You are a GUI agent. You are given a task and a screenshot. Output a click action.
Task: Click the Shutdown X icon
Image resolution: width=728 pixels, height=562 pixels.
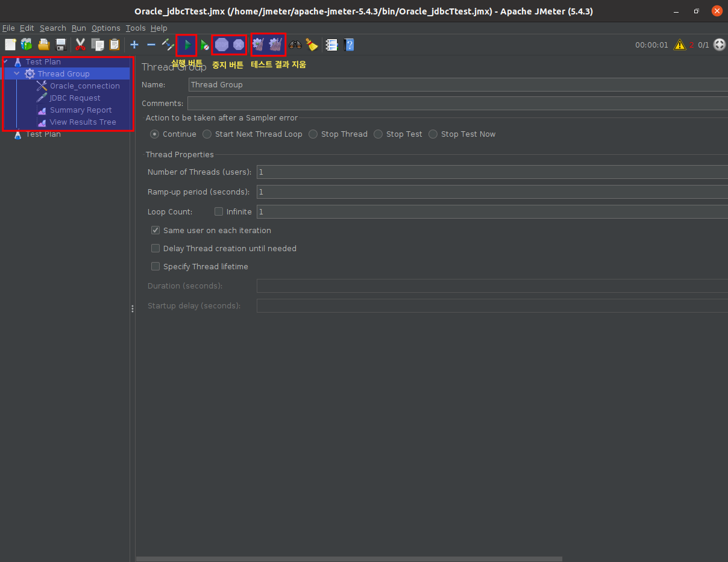click(x=239, y=44)
